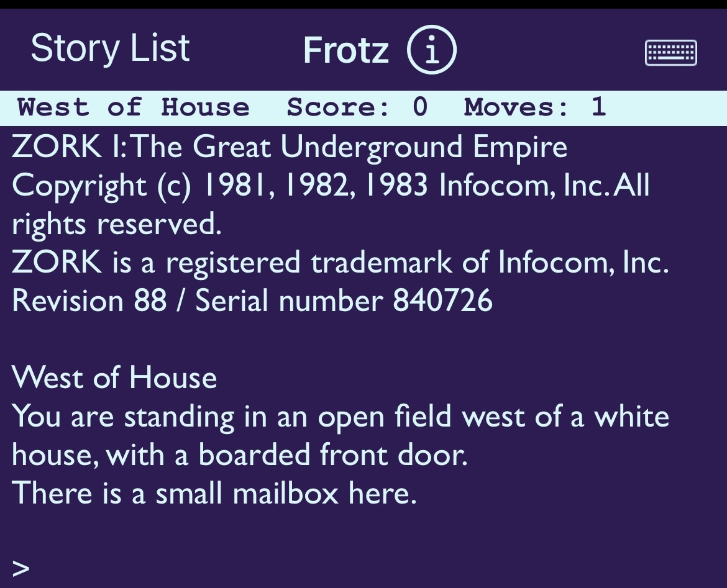Screen dimensions: 727x588
Task: Tap the Moves: 1 counter
Action: click(534, 107)
